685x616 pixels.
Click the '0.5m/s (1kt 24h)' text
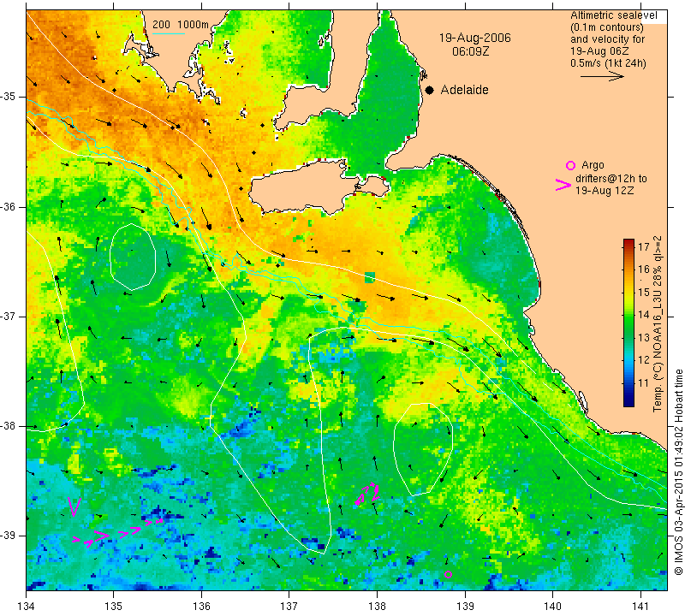[608, 62]
